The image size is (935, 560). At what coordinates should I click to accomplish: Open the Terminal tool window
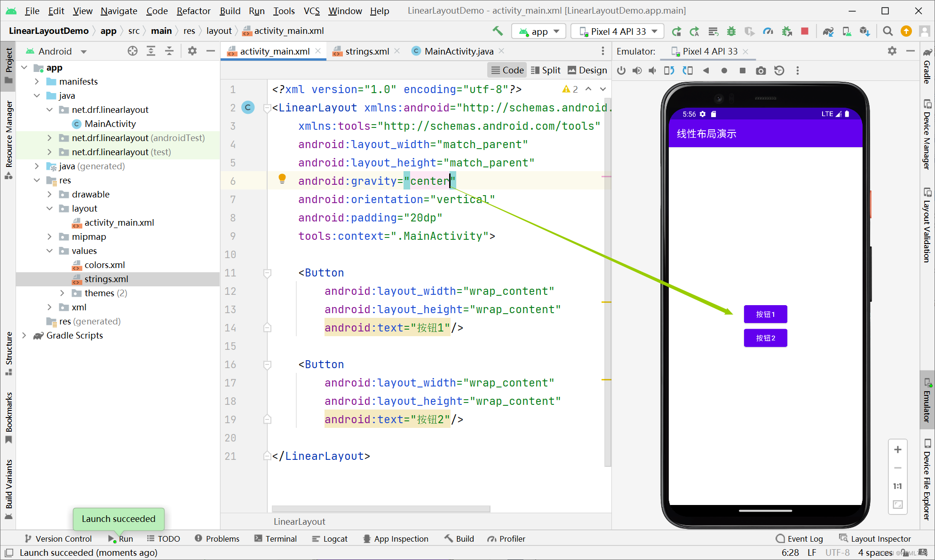276,539
